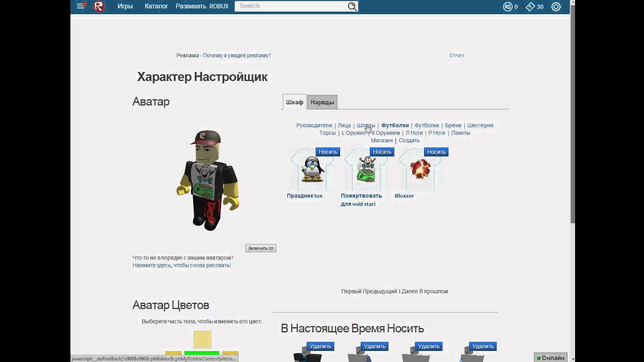Click Носить on Праздник tux shirt
Image resolution: width=644 pixels, height=362 pixels.
tap(328, 152)
